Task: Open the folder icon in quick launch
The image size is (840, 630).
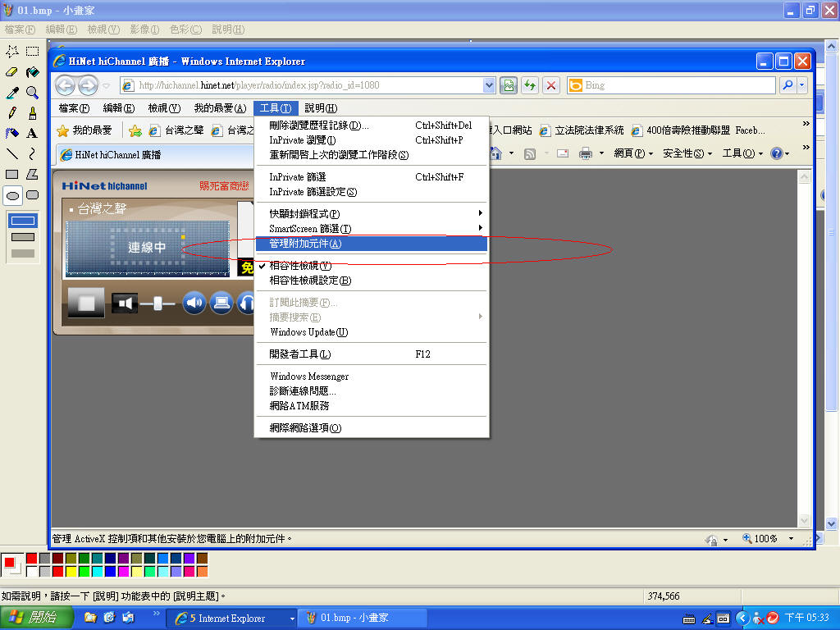Action: pos(90,618)
